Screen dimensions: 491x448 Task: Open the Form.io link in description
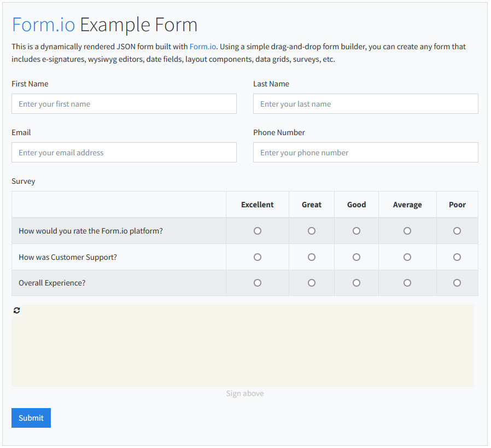(x=203, y=46)
